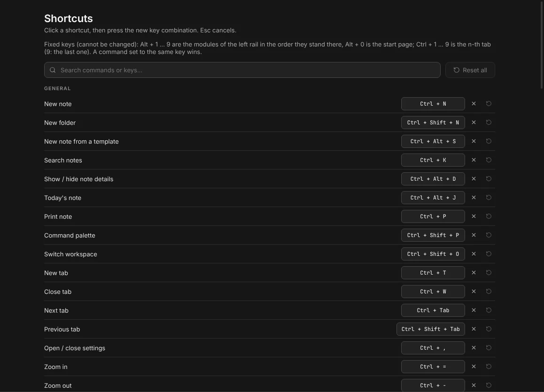This screenshot has width=544, height=392.
Task: Clear the Next tab shortcut
Action: (x=474, y=310)
